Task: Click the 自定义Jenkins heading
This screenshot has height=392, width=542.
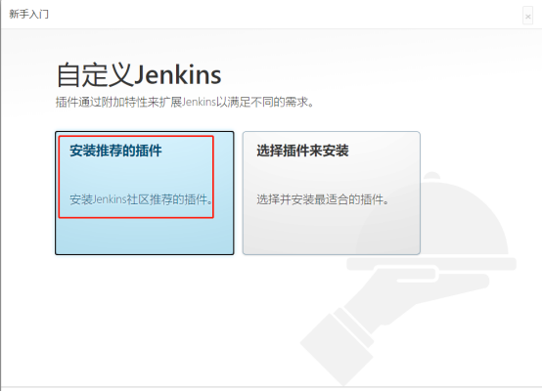Action: click(139, 74)
